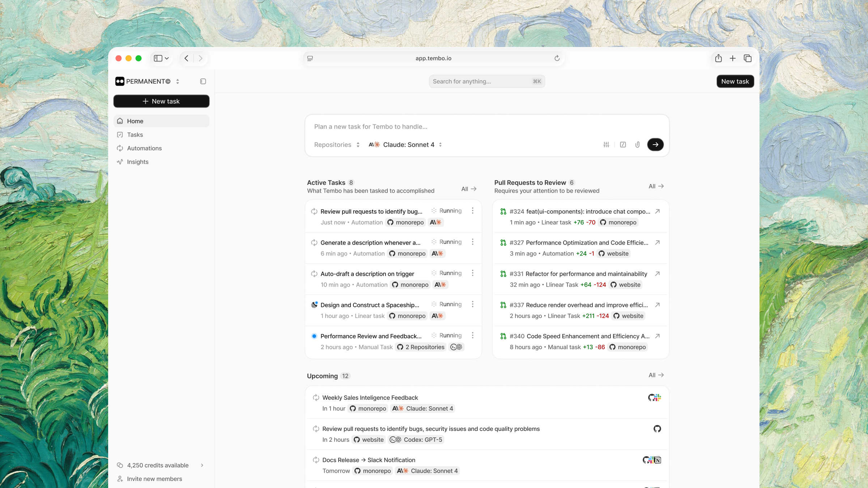
Task: Open Insights from the sidebar
Action: pyautogui.click(x=137, y=162)
